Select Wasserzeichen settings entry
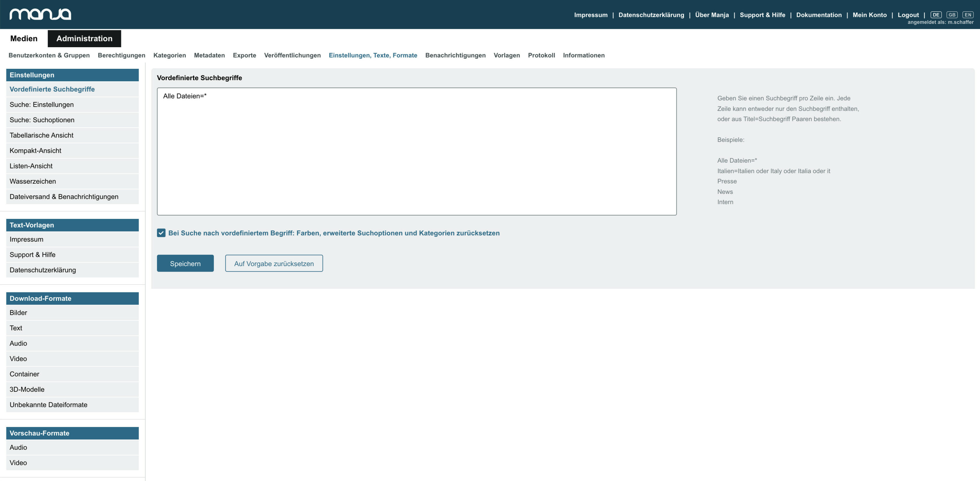Screen dimensions: 980x481 [72, 181]
